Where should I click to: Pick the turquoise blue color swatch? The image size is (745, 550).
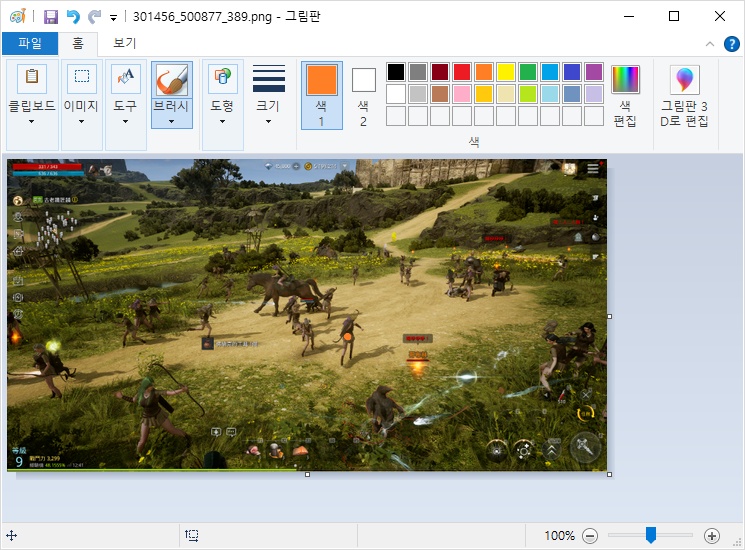550,72
